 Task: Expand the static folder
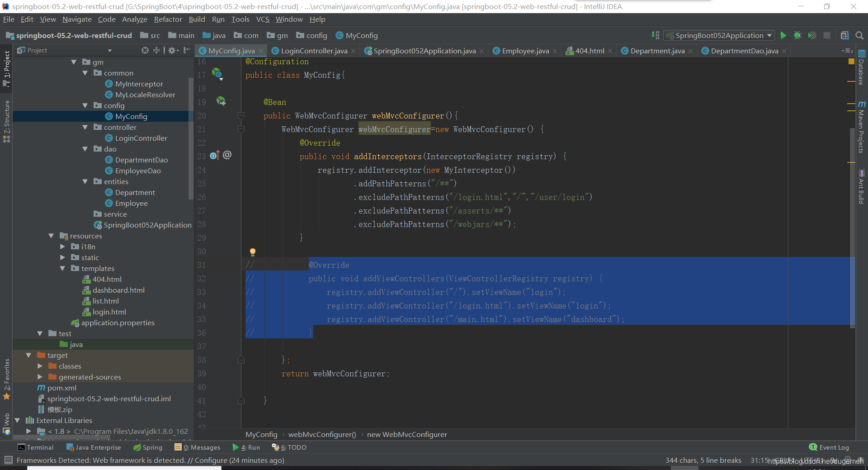pos(62,257)
